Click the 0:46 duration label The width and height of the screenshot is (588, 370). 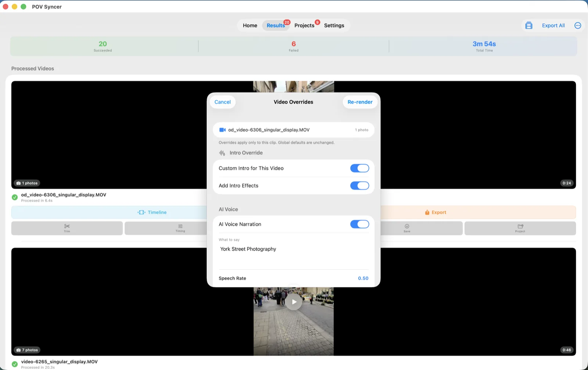[x=567, y=350]
